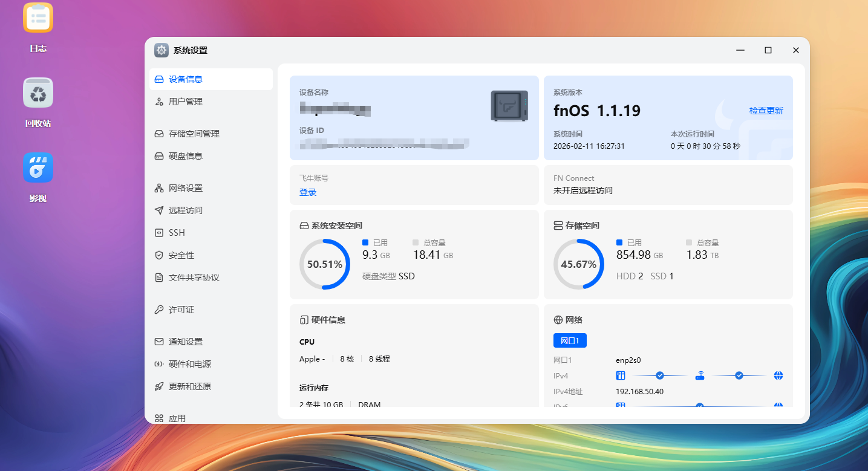Image resolution: width=868 pixels, height=471 pixels.
Task: Click the 45.67% storage usage ring
Action: tap(579, 264)
